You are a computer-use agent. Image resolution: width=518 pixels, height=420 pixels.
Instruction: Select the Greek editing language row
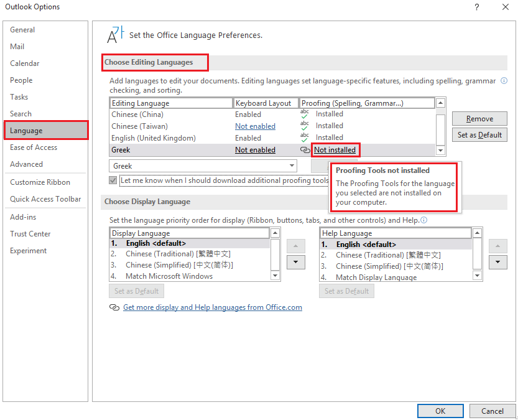[272, 150]
